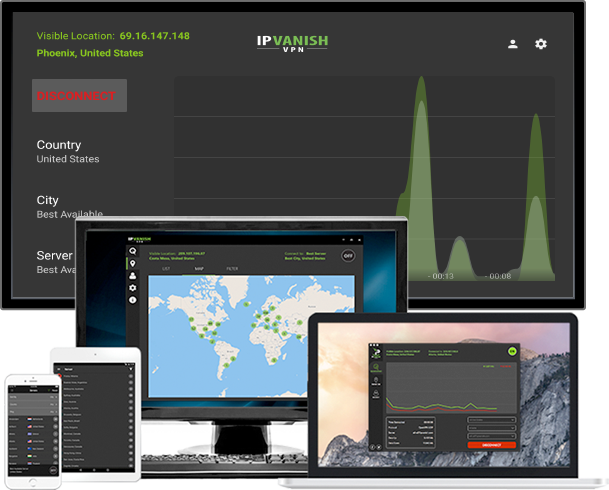This screenshot has height=490, width=609.
Task: Switch to the FILTER tab in monitor app
Action: click(x=232, y=269)
